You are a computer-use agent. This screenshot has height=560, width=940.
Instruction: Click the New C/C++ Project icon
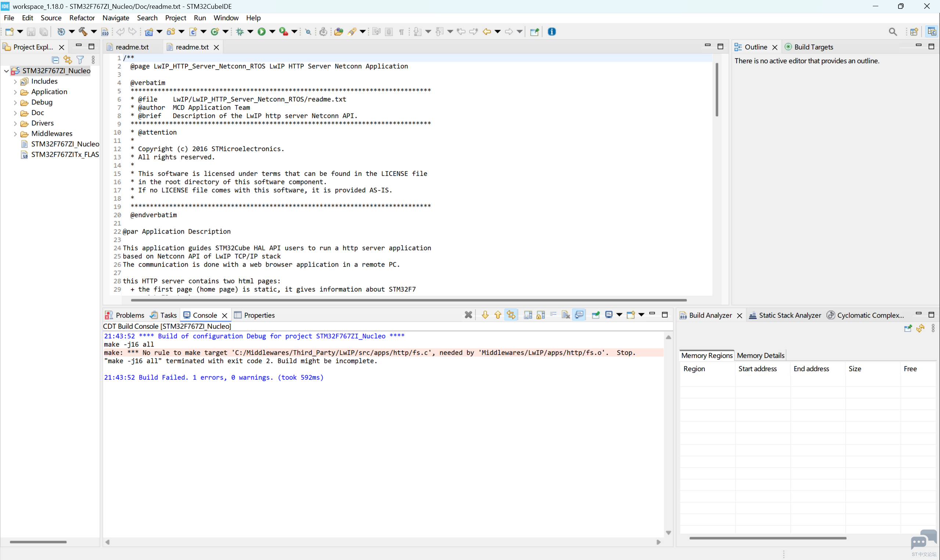coord(149,32)
